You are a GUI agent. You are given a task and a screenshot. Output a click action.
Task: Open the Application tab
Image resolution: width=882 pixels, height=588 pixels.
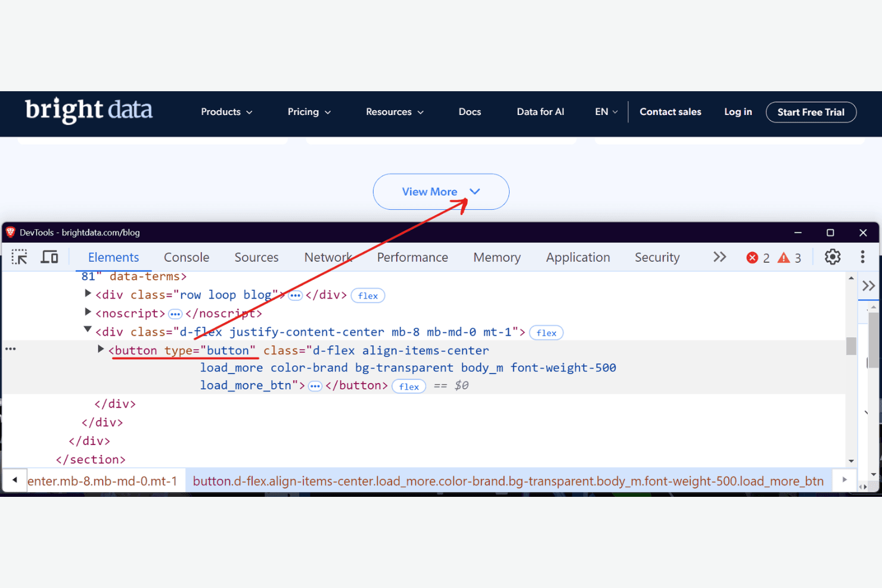578,257
